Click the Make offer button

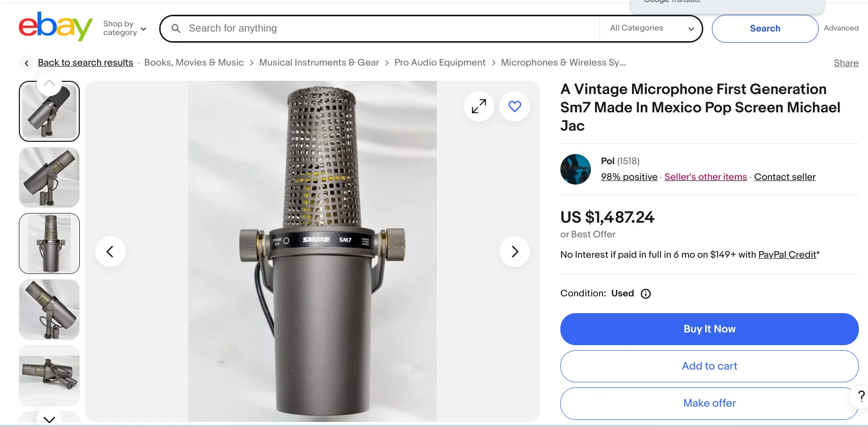coord(709,403)
